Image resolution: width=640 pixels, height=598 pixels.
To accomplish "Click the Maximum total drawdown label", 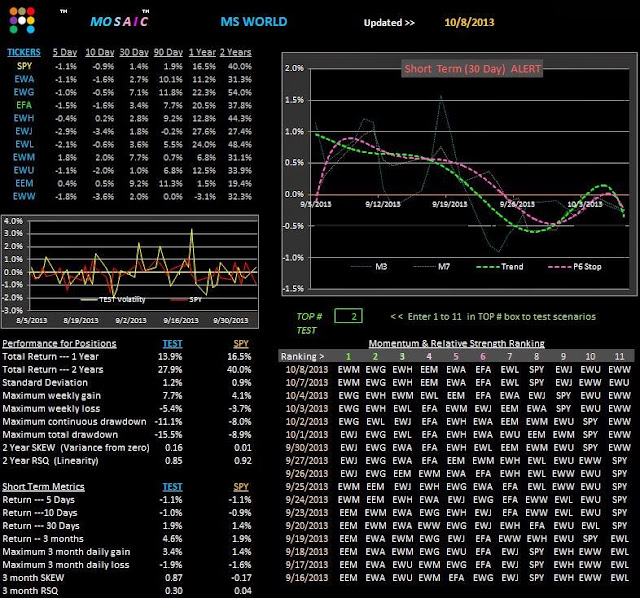I will coord(60,435).
